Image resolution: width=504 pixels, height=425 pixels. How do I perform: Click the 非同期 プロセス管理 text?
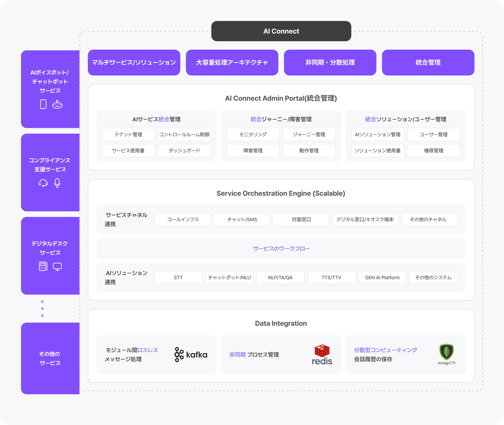click(254, 355)
